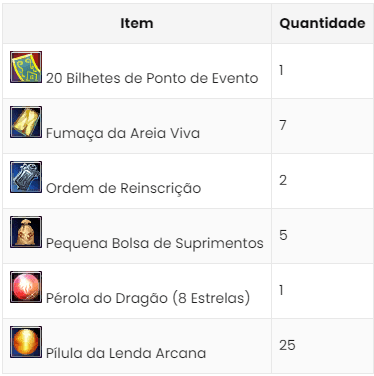Select quantity 1 for Pérola do Dragão
The image size is (374, 376).
coord(282,290)
